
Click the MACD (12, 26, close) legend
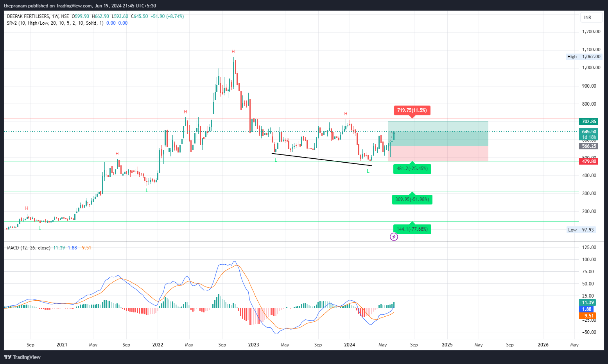click(x=29, y=248)
